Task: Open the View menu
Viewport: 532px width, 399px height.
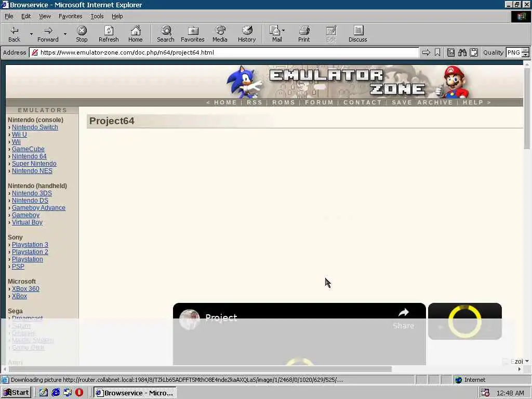Action: [x=45, y=16]
